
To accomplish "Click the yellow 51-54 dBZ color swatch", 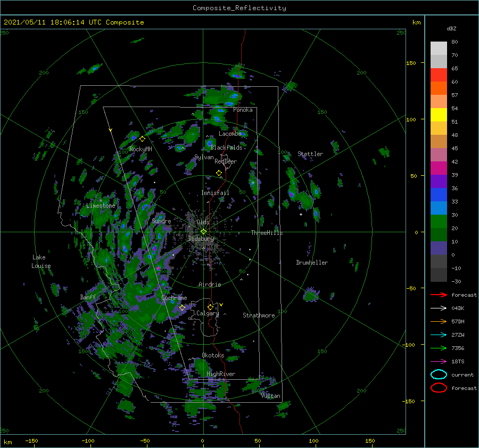I will (439, 115).
